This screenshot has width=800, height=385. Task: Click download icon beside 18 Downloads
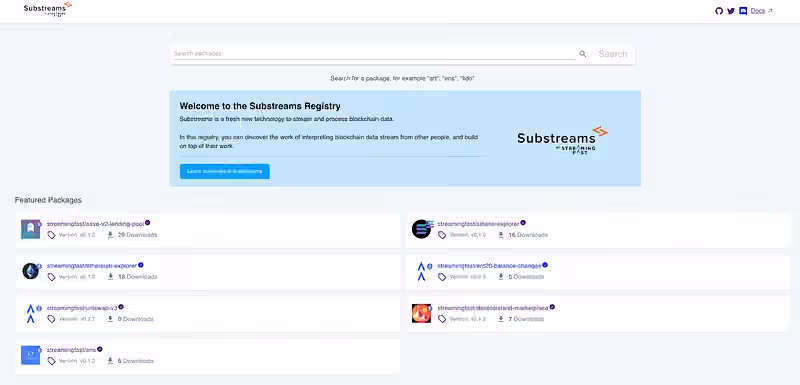(x=110, y=277)
